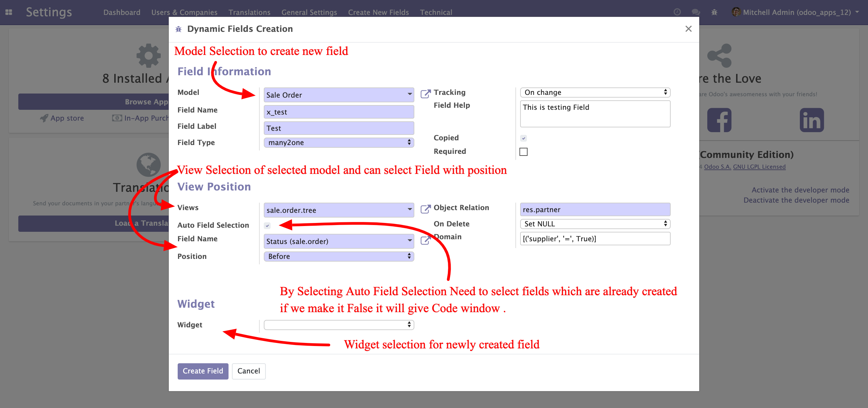This screenshot has height=408, width=868.
Task: Click the Create Field button
Action: [203, 371]
